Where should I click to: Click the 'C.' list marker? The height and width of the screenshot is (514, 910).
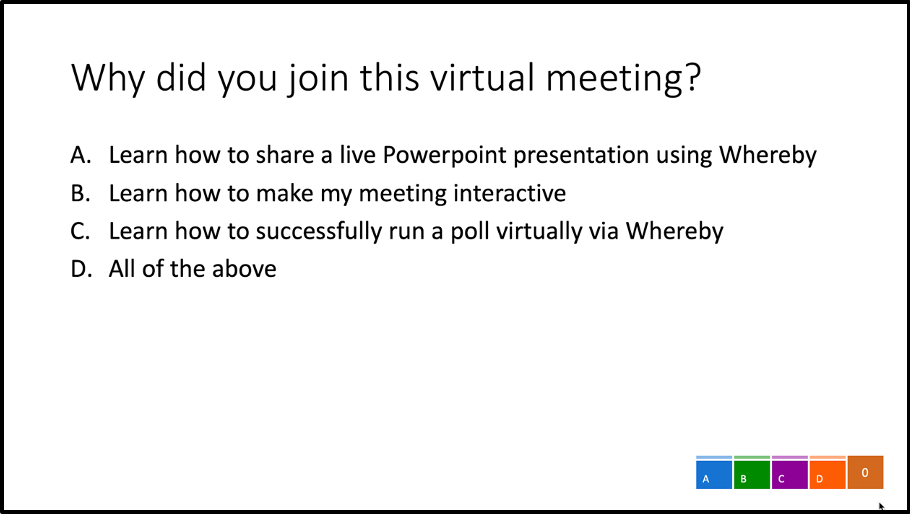[x=81, y=231]
